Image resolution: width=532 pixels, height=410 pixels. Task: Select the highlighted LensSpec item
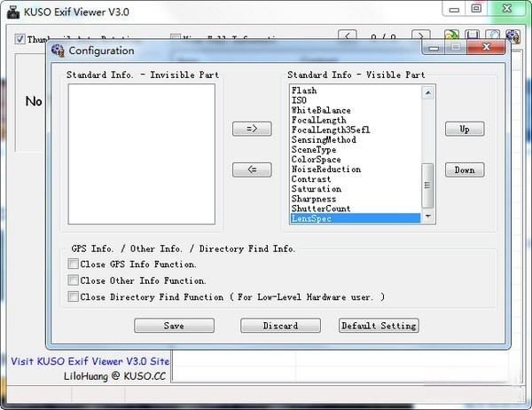356,218
